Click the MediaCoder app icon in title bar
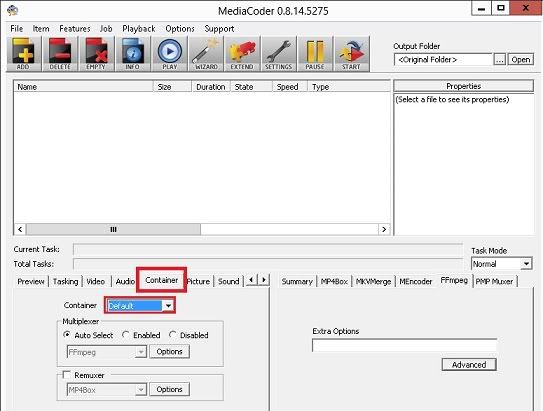This screenshot has height=411, width=543. pyautogui.click(x=12, y=10)
